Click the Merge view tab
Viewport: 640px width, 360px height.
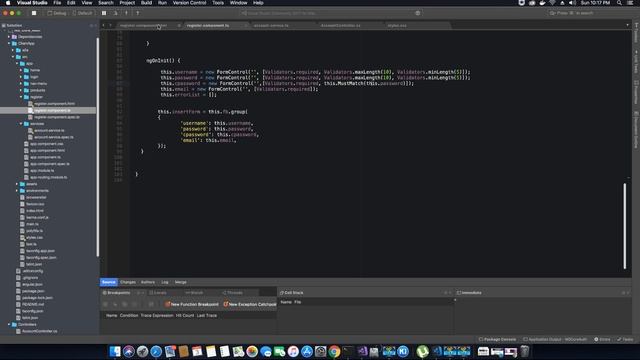tap(180, 282)
